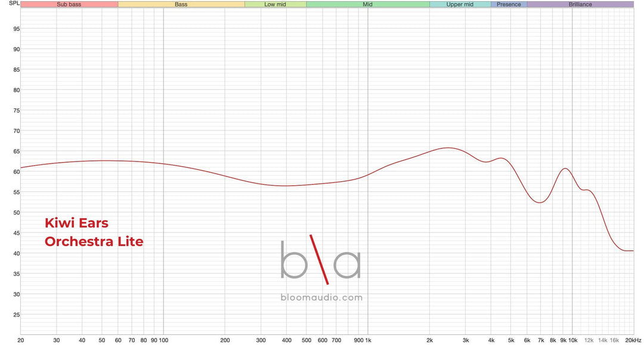Select the Sub bass frequency band label
Image resolution: width=644 pixels, height=345 pixels.
click(x=69, y=5)
